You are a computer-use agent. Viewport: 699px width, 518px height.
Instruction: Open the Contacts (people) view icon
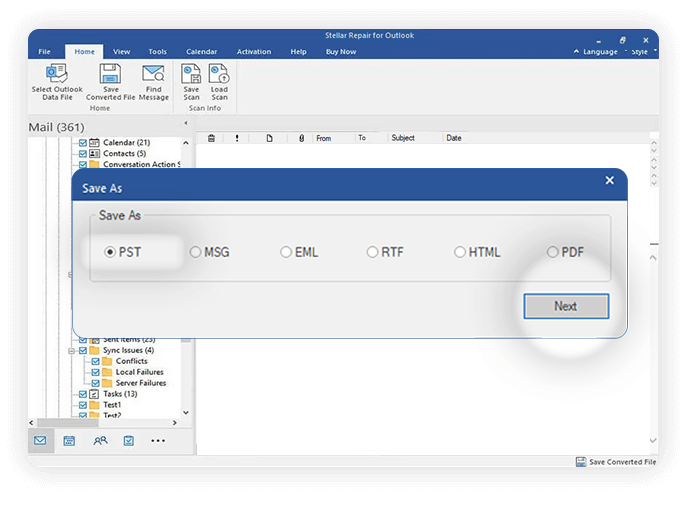coord(100,441)
